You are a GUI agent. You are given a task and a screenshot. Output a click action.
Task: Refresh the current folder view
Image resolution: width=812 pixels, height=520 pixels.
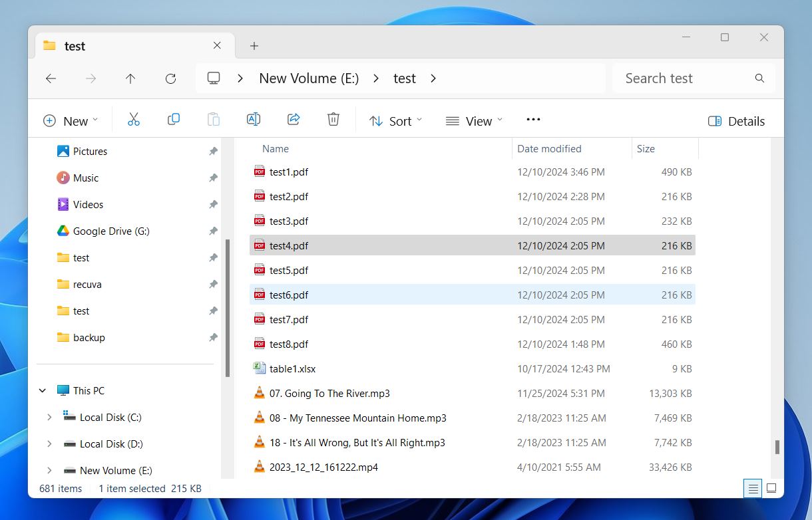(170, 78)
